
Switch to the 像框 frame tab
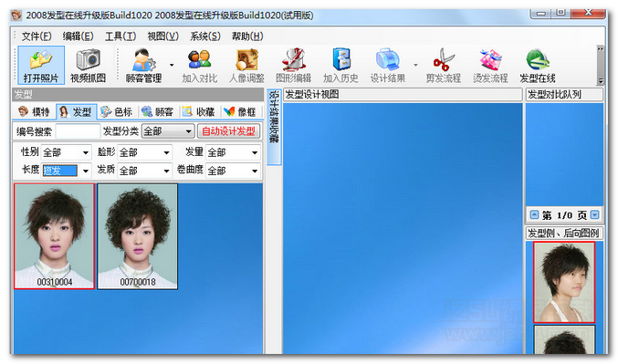tap(240, 112)
